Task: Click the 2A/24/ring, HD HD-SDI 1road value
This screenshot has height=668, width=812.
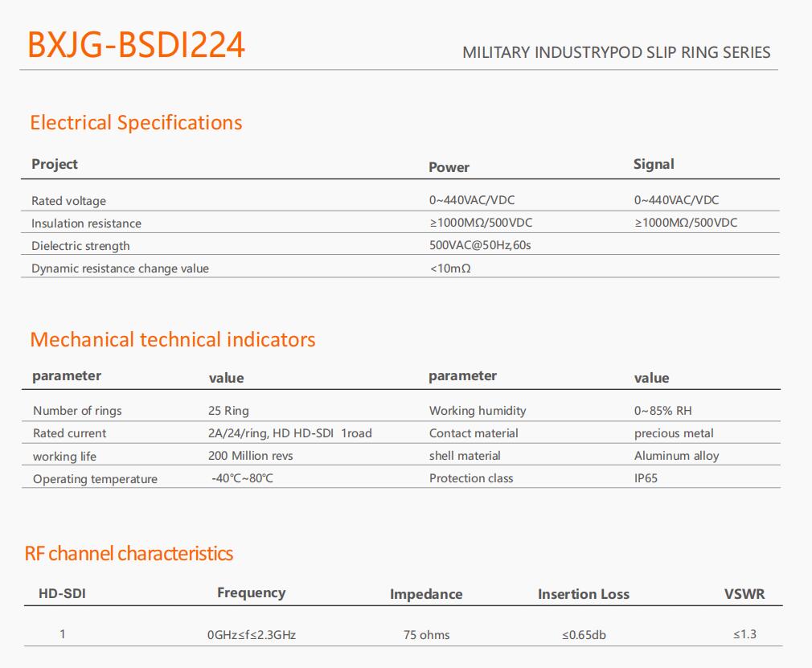Action: point(290,433)
